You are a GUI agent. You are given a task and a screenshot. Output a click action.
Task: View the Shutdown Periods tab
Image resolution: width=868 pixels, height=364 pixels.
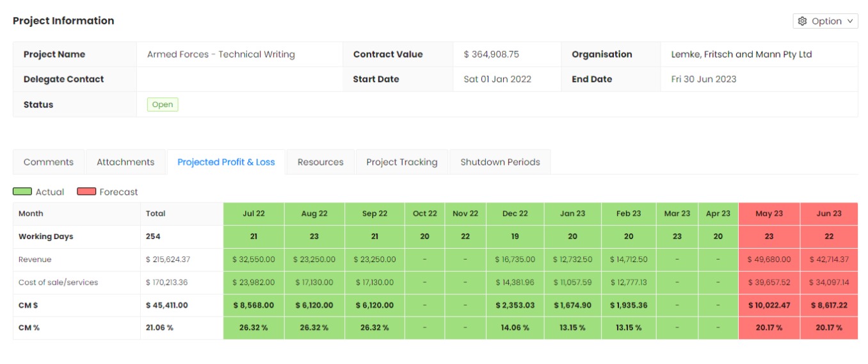(x=500, y=162)
